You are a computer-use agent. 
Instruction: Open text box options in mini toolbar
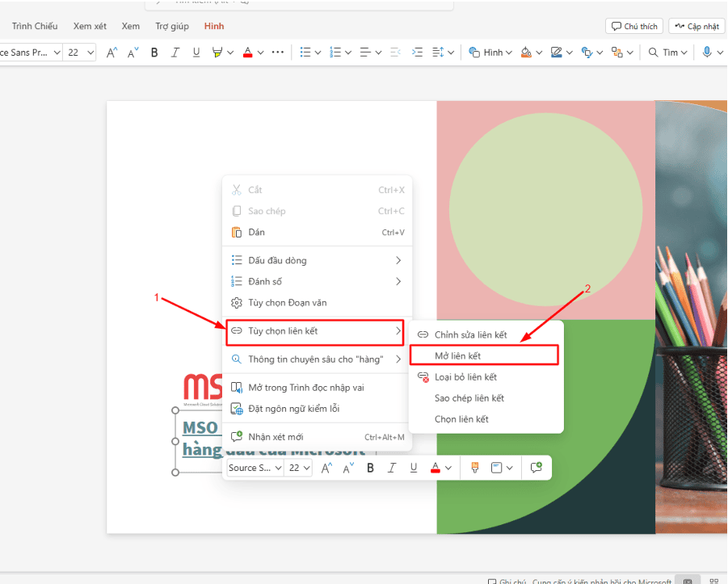pyautogui.click(x=502, y=468)
